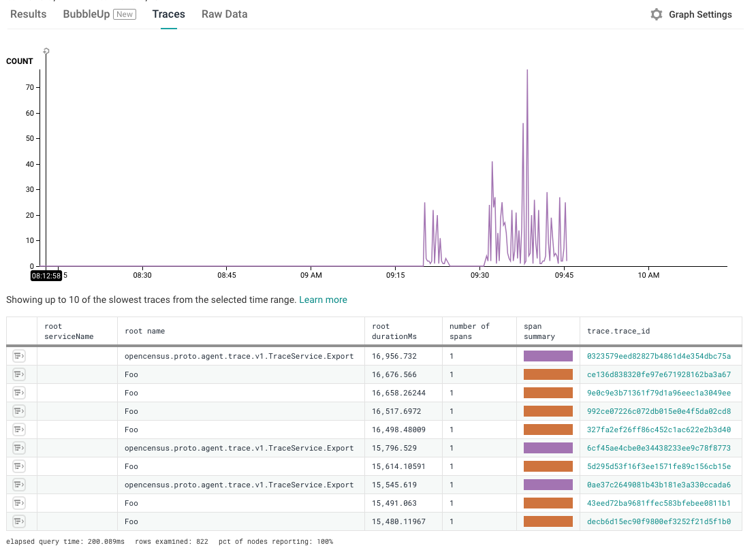The image size is (756, 550).
Task: Click the 10 AM label on time axis
Action: click(648, 275)
